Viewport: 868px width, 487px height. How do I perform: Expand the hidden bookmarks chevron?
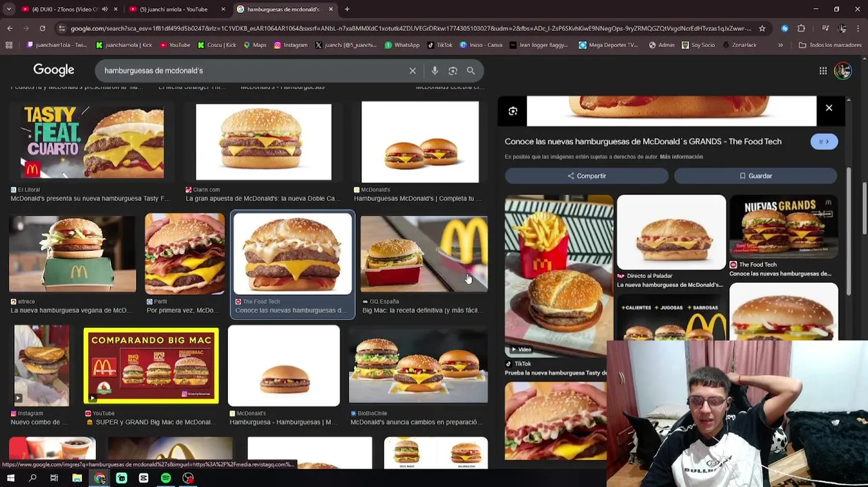tap(780, 45)
